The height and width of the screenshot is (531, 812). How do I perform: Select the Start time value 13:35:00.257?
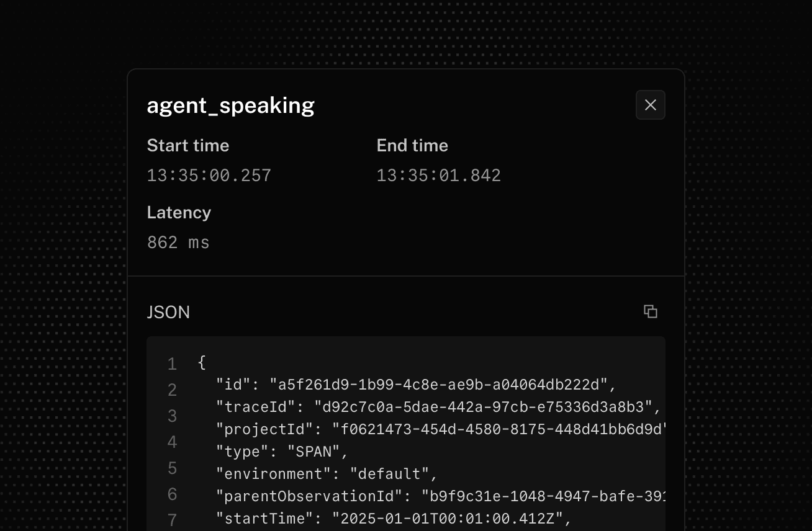[209, 175]
